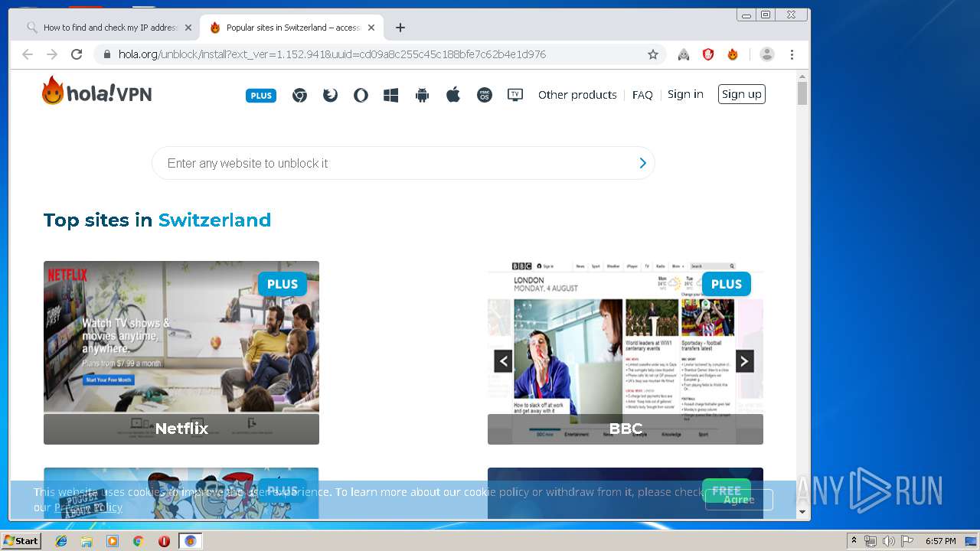This screenshot has height=551, width=980.
Task: Reload the current page
Action: click(x=77, y=54)
